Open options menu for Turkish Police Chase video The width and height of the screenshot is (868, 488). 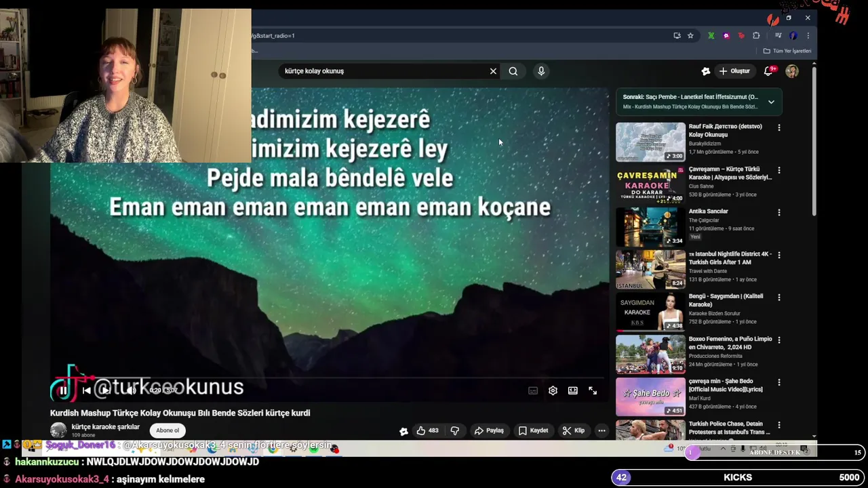pyautogui.click(x=778, y=424)
